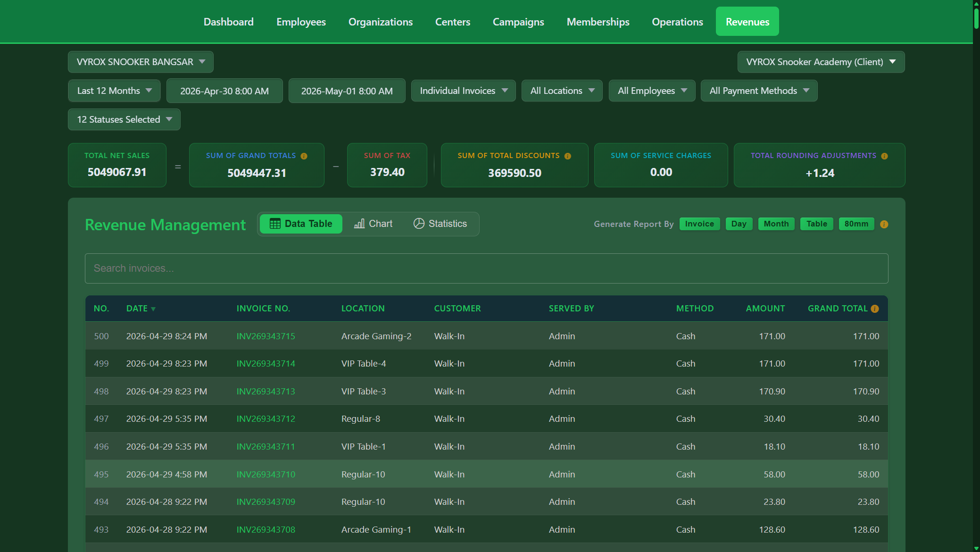
Task: Click the AMOUNT column header
Action: click(x=765, y=309)
